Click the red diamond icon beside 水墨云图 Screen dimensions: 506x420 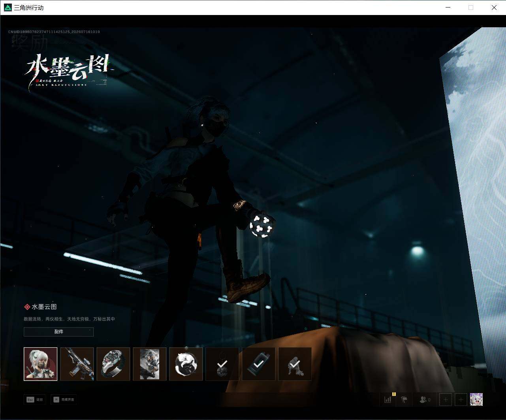pos(27,307)
